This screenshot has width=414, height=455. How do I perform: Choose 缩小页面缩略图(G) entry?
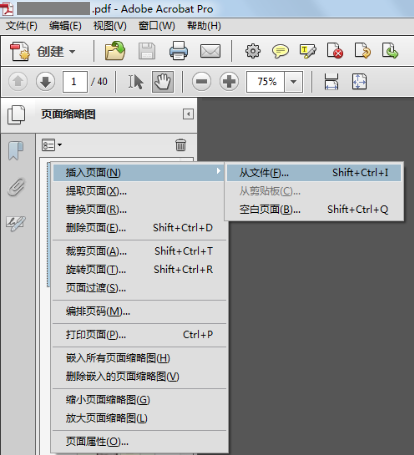139,400
